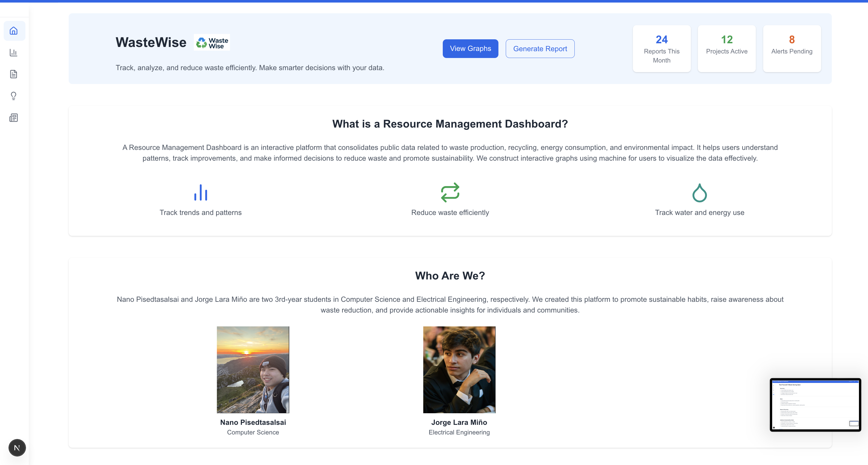Open the lightbulb tips sidebar icon
Screen dimensions: 868x465
(x=14, y=96)
